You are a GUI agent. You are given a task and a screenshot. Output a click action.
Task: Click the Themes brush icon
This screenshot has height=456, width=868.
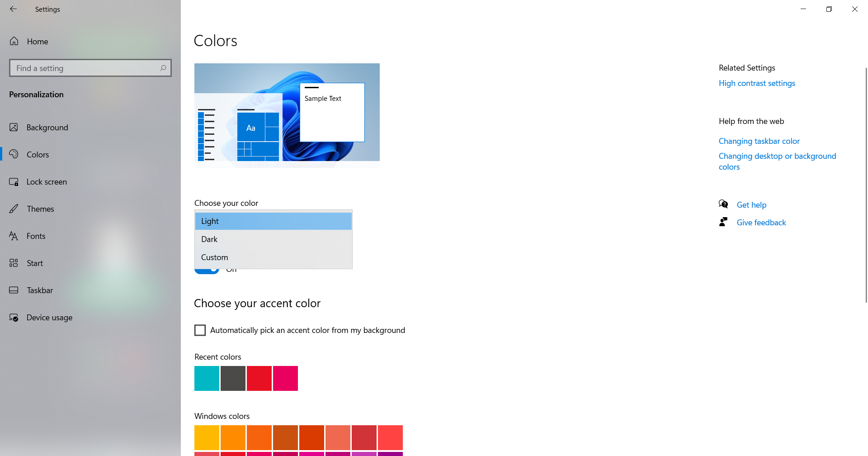pyautogui.click(x=14, y=209)
